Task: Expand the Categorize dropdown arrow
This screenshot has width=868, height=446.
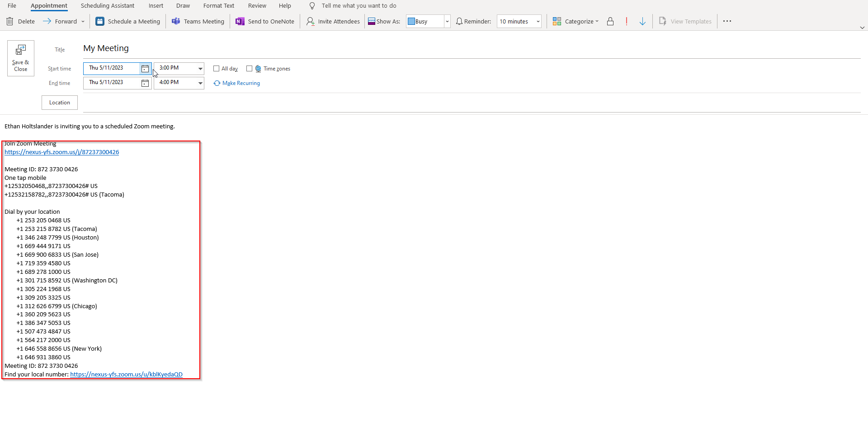Action: click(597, 21)
